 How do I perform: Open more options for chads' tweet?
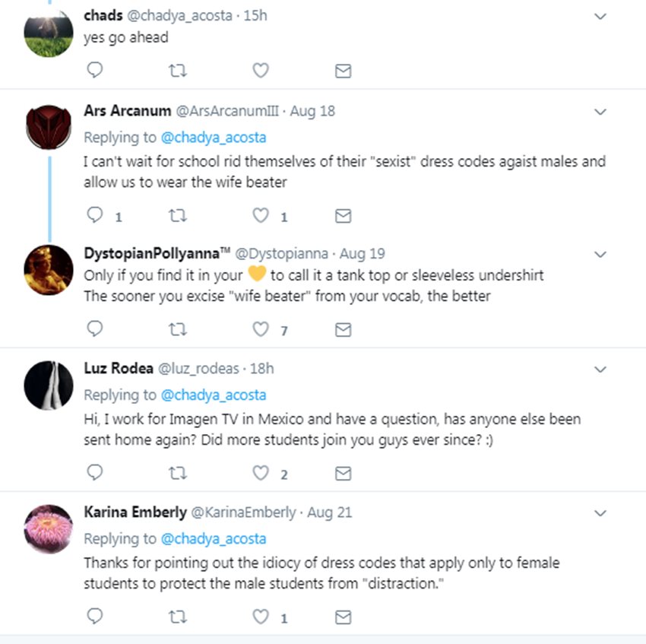point(600,16)
